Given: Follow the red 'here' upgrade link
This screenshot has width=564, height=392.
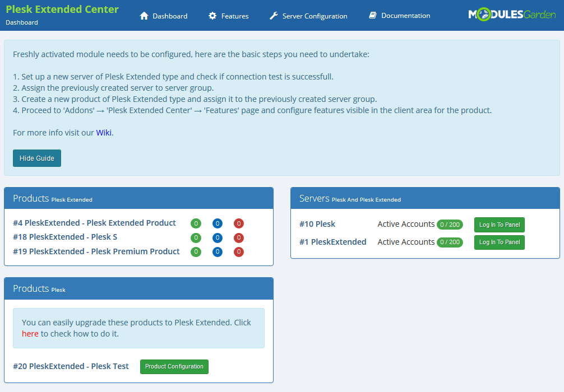Looking at the screenshot, I should coord(30,334).
